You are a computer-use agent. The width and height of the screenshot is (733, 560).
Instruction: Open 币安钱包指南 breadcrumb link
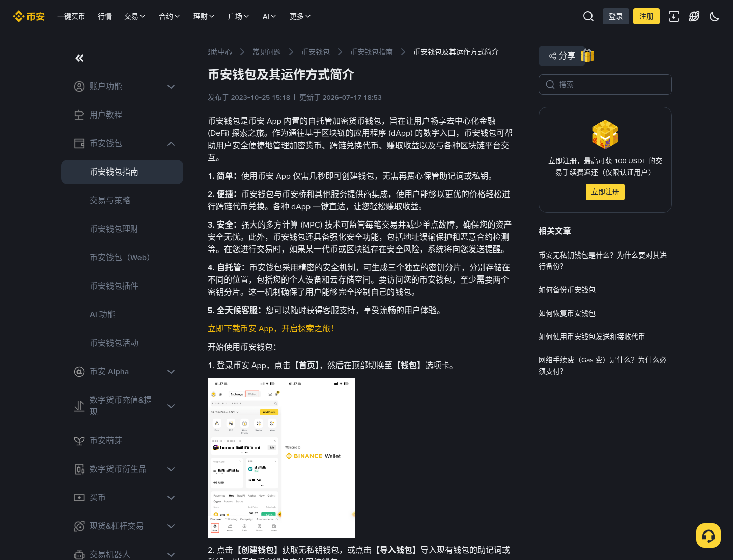tap(372, 52)
